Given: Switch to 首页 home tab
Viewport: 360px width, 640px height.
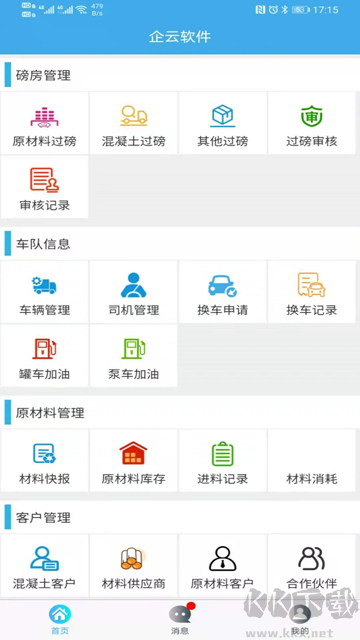Looking at the screenshot, I should point(60,620).
